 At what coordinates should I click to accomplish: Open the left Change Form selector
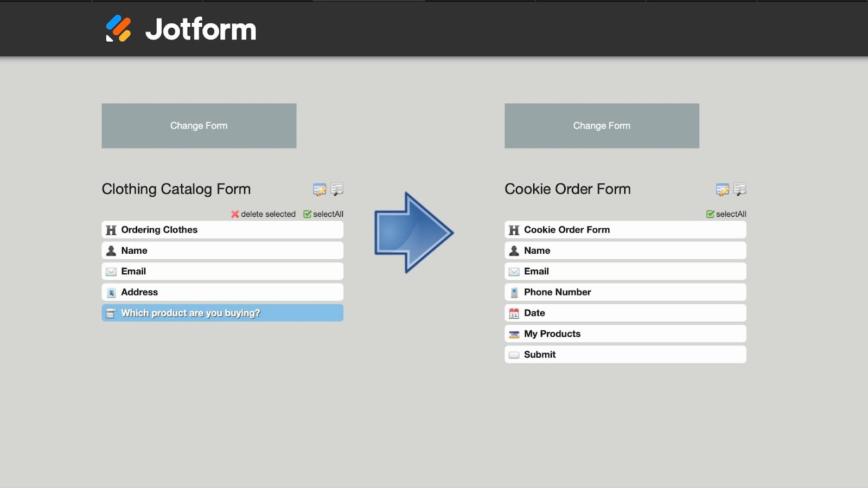click(199, 126)
